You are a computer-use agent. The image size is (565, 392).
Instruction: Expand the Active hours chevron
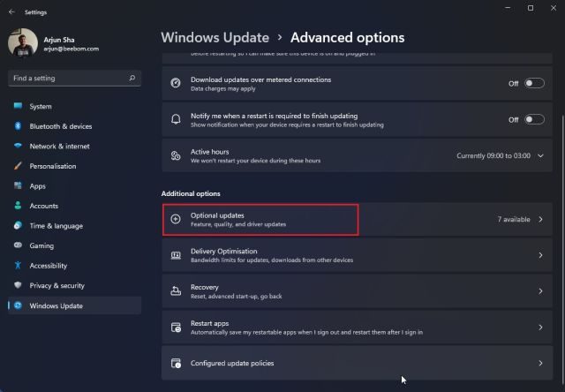(540, 155)
